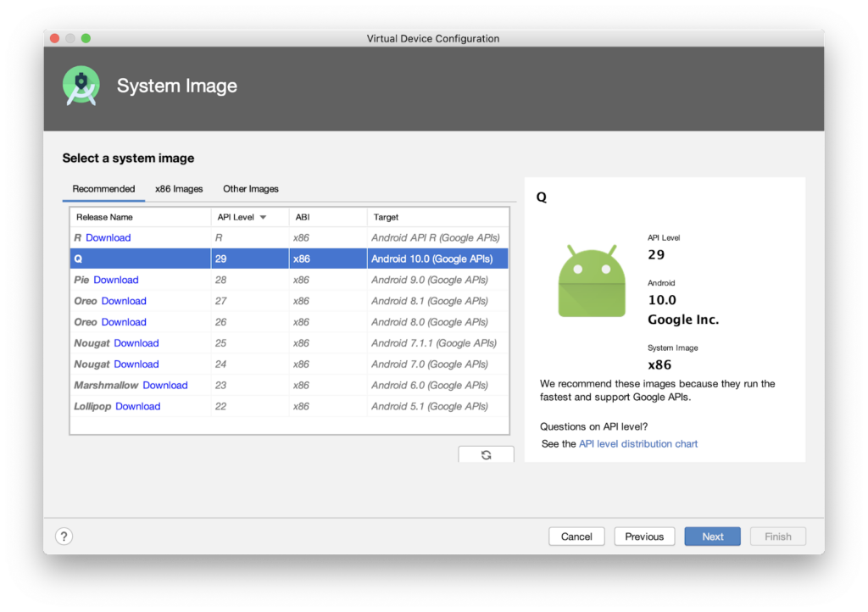Cancel the virtual device configuration
Image resolution: width=868 pixels, height=612 pixels.
tap(576, 537)
